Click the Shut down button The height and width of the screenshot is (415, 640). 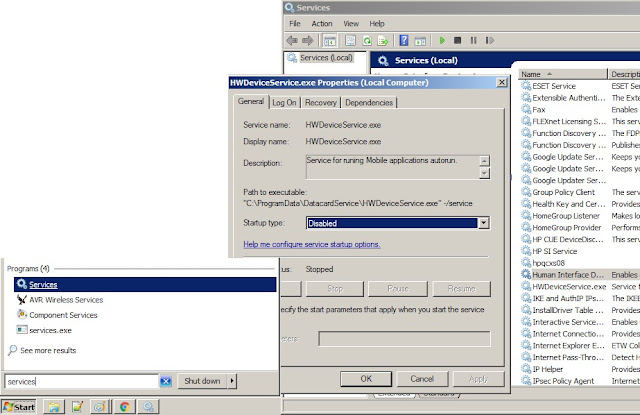(202, 381)
